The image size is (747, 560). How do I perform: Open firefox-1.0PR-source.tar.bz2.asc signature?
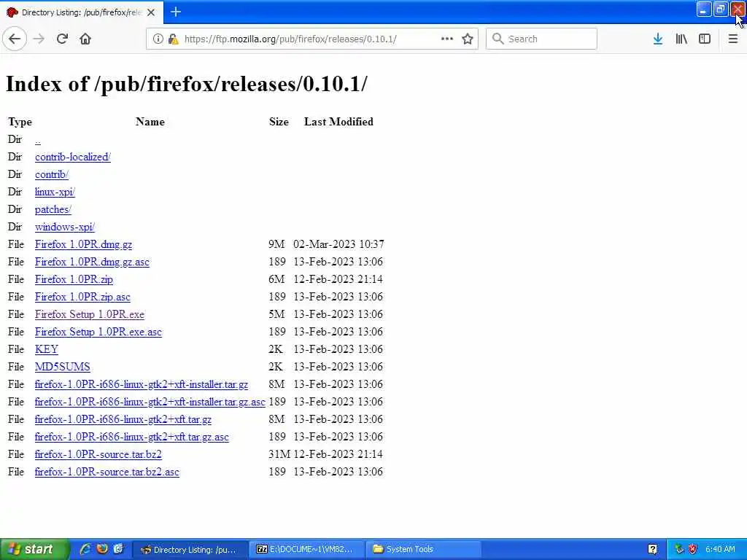click(107, 472)
